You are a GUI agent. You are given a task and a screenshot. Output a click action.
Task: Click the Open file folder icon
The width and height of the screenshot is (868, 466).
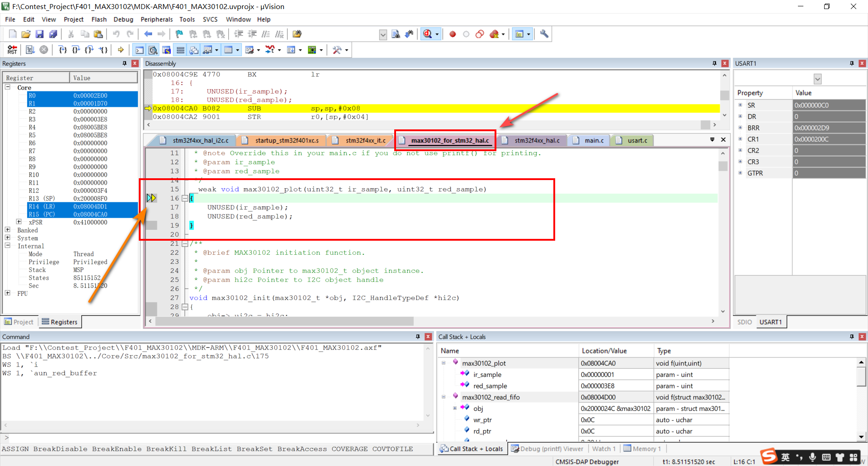point(26,34)
